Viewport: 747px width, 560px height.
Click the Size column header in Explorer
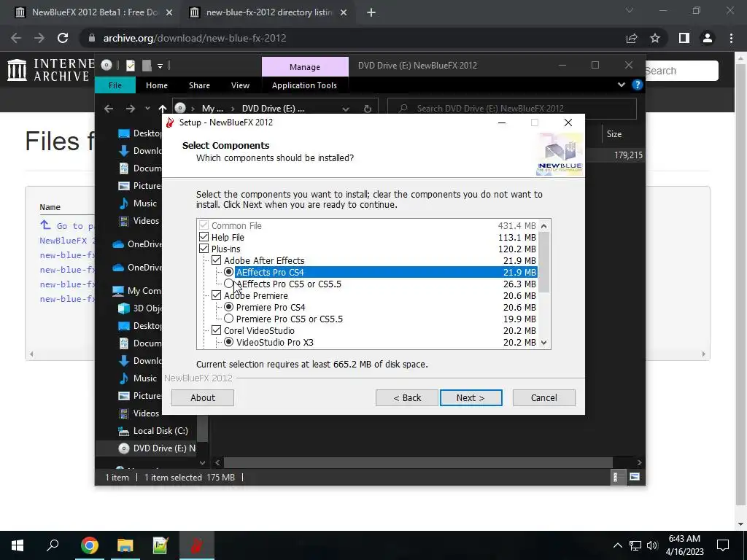pyautogui.click(x=614, y=134)
